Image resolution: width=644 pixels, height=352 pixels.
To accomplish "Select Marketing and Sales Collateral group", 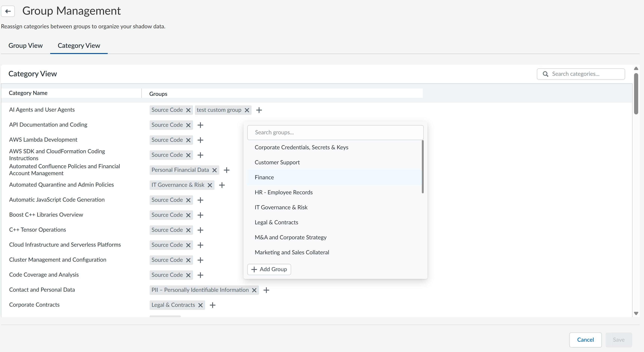I will click(x=335, y=253).
